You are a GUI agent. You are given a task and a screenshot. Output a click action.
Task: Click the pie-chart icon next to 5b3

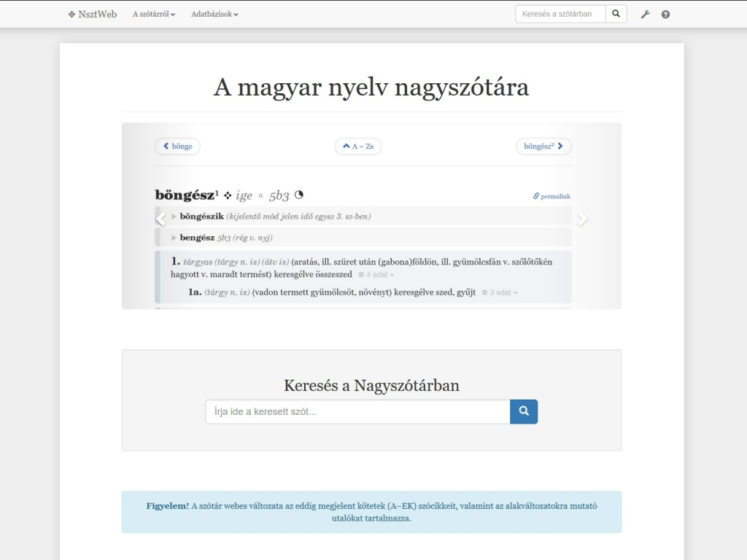coord(298,195)
